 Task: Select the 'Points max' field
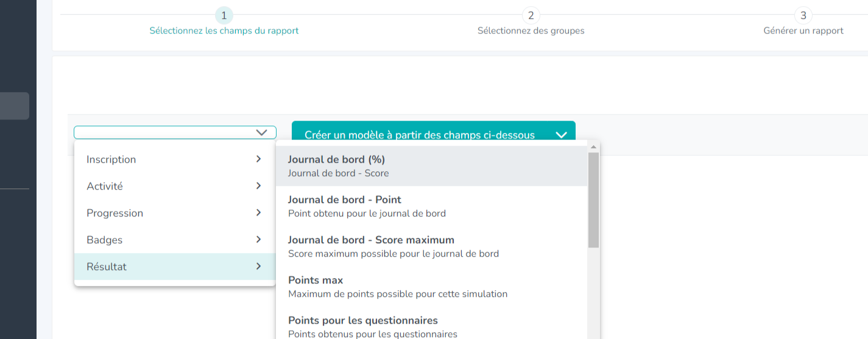tap(432, 287)
